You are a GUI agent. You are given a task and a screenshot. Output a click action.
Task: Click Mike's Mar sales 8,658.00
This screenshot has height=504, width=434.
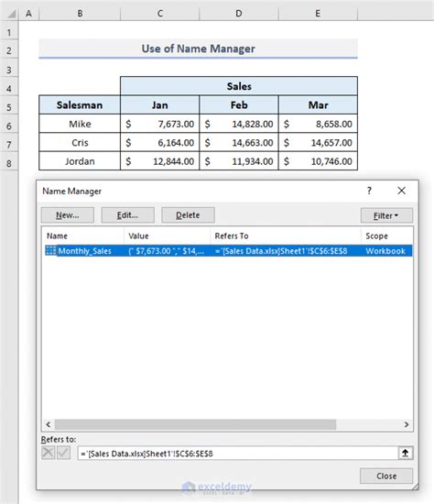[x=318, y=124]
